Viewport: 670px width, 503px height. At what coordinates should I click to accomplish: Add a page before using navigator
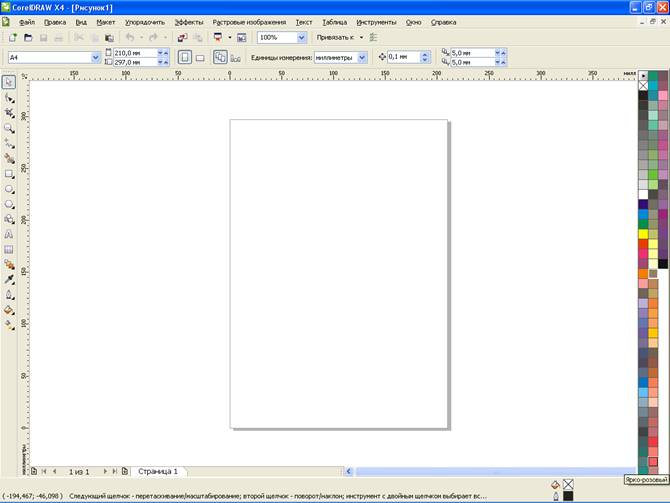[34, 471]
